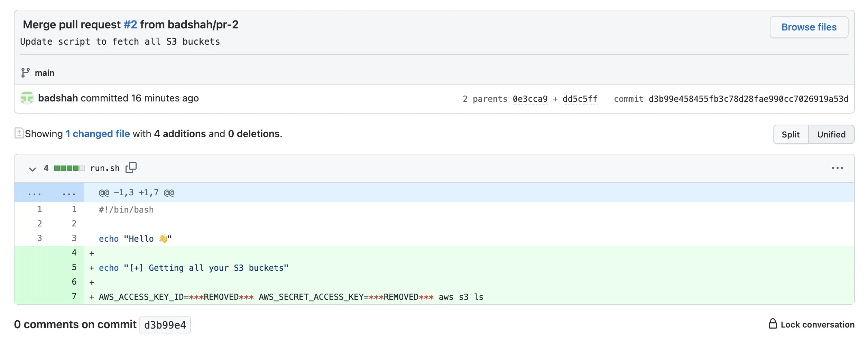
Task: Click badshah's avatar image
Action: pos(27,98)
